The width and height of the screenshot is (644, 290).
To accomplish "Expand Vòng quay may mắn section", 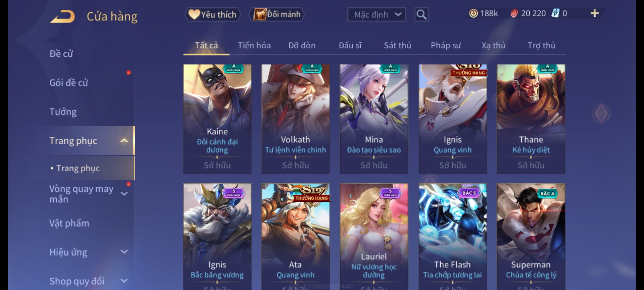I will (124, 194).
